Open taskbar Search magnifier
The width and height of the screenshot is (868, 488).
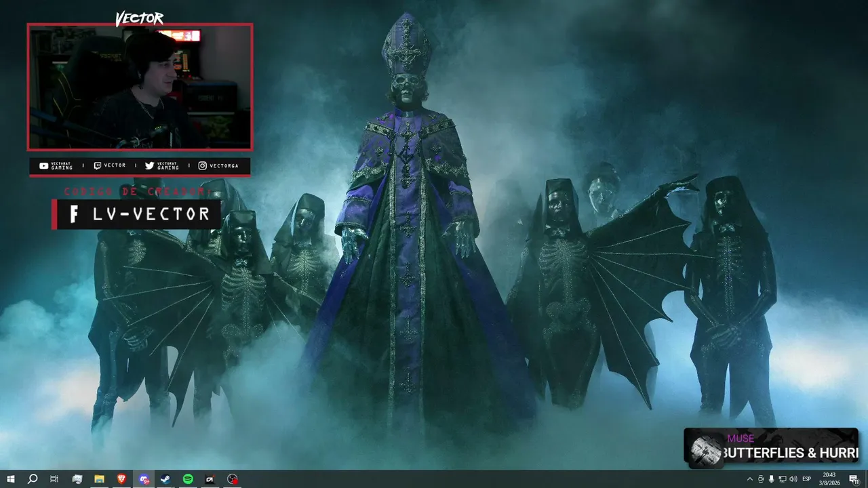tap(33, 479)
